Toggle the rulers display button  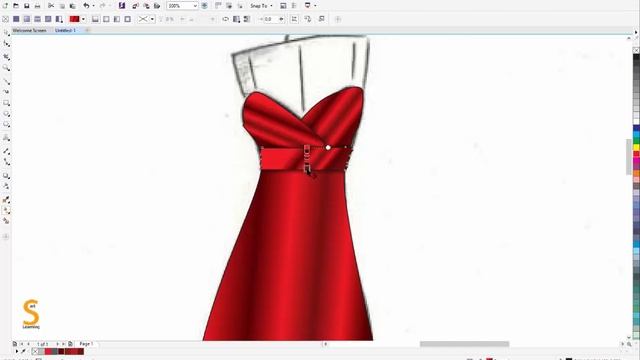click(218, 6)
